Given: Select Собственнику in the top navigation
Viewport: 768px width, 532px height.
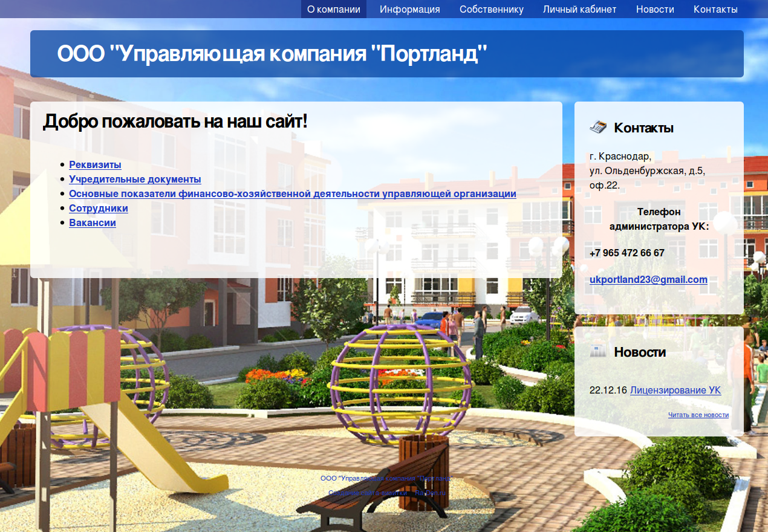Looking at the screenshot, I should 491,9.
